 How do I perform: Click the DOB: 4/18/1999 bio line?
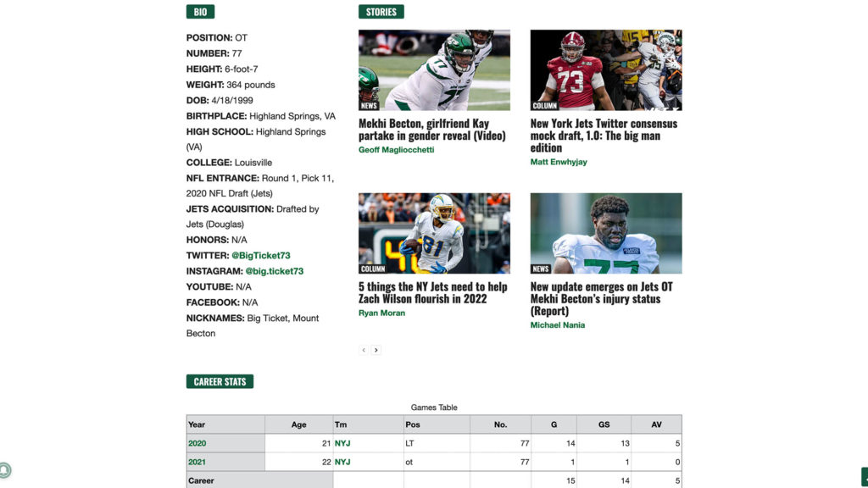click(220, 101)
